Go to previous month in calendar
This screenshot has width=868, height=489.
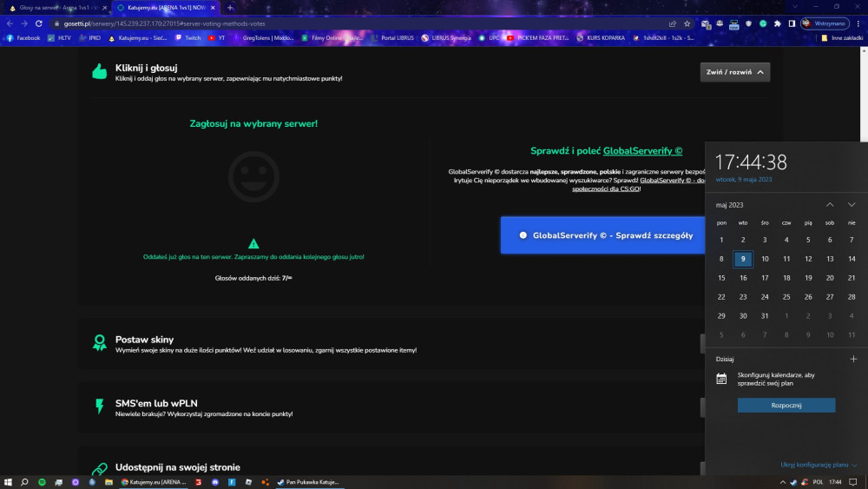click(830, 205)
